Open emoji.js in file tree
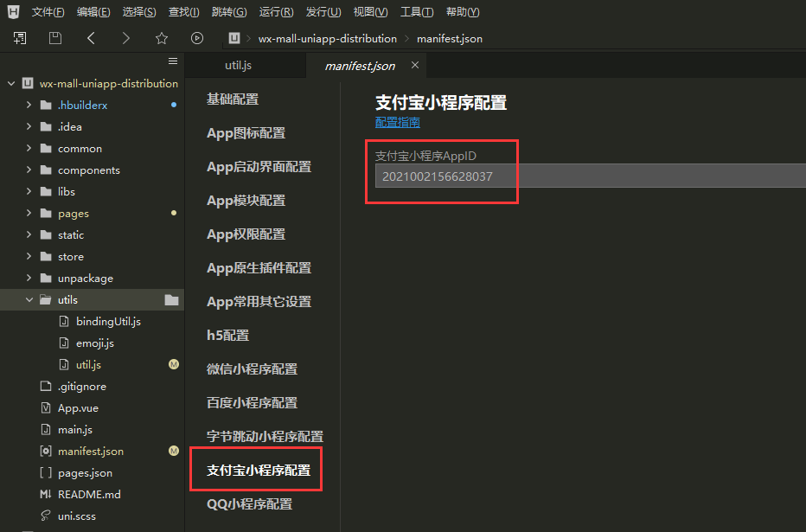Viewport: 806px width, 532px height. (x=94, y=343)
